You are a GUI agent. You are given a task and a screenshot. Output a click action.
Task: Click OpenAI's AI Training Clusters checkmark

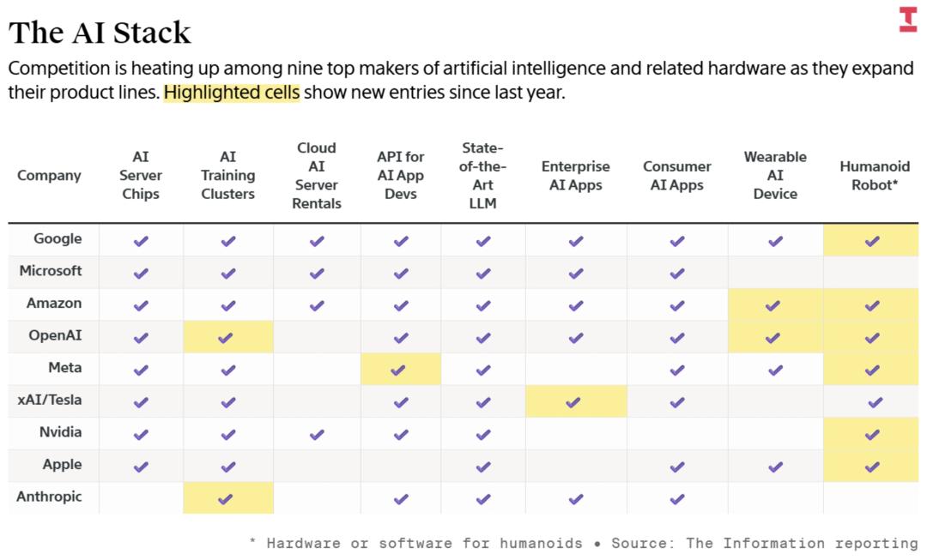click(x=227, y=338)
